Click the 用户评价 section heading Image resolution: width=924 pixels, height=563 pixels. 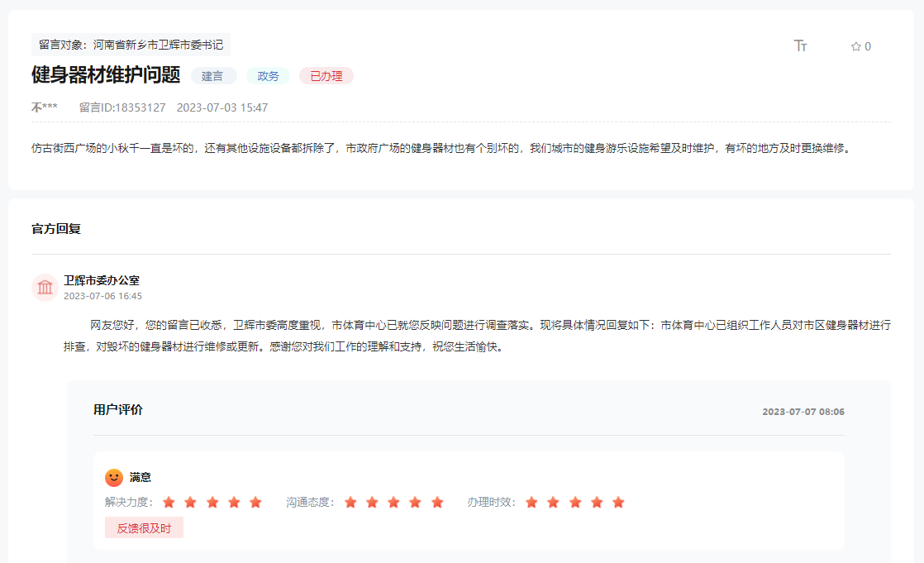click(x=118, y=410)
